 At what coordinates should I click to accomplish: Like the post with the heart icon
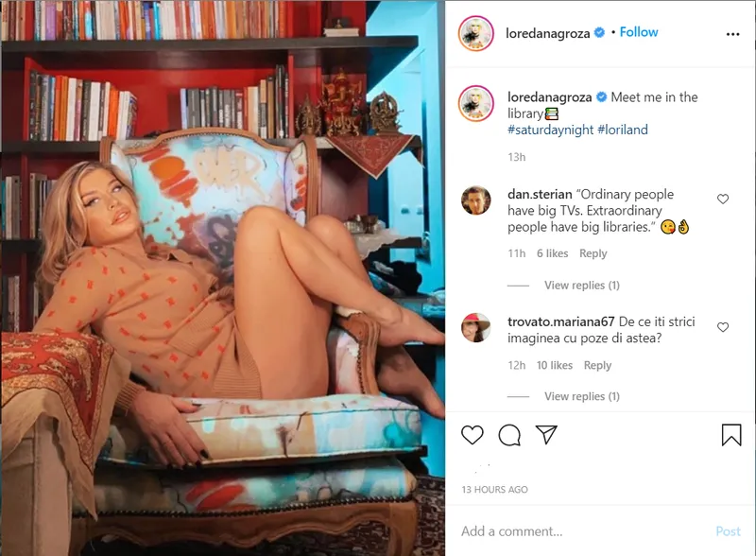[x=472, y=435]
